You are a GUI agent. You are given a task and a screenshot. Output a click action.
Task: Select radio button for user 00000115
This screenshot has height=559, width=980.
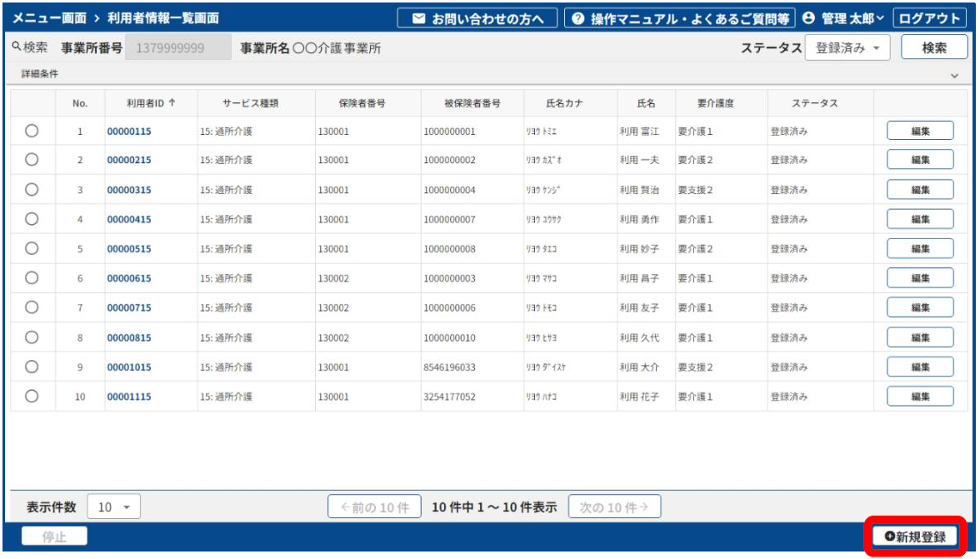point(32,131)
